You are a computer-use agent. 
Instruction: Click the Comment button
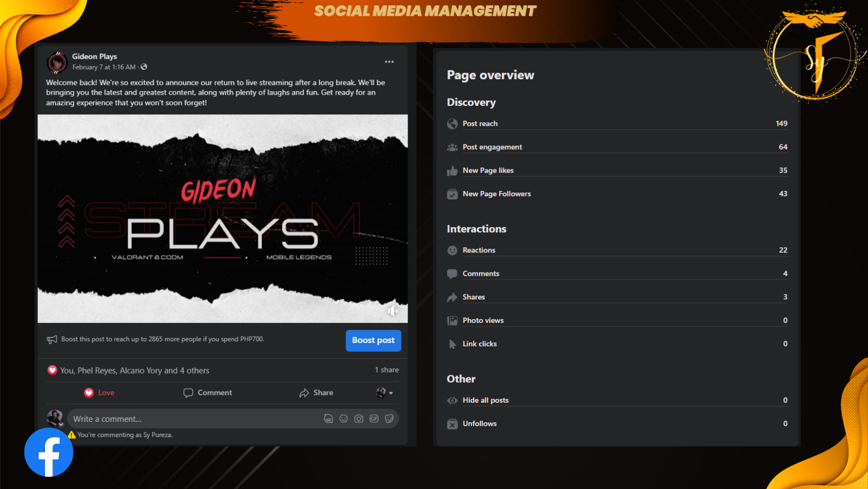[x=207, y=393]
